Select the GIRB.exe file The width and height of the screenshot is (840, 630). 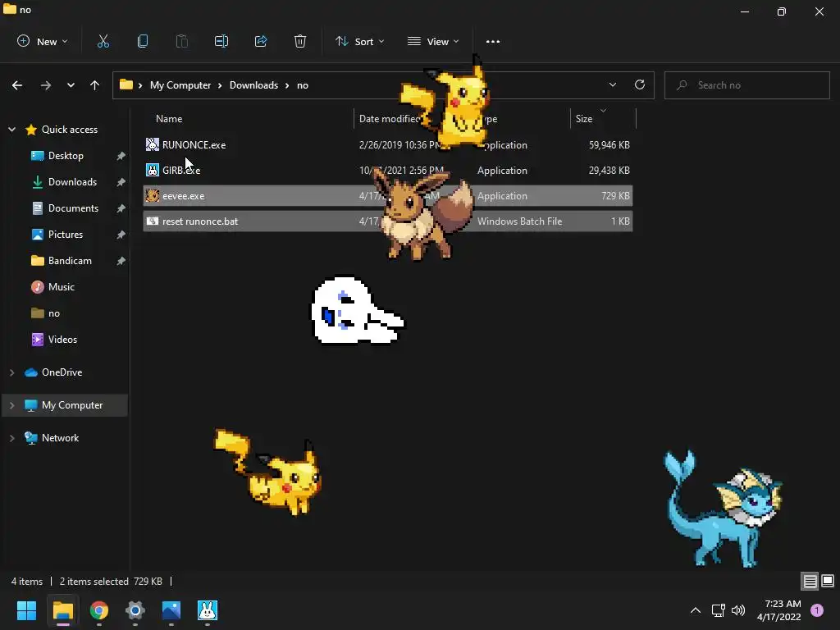[387, 171]
